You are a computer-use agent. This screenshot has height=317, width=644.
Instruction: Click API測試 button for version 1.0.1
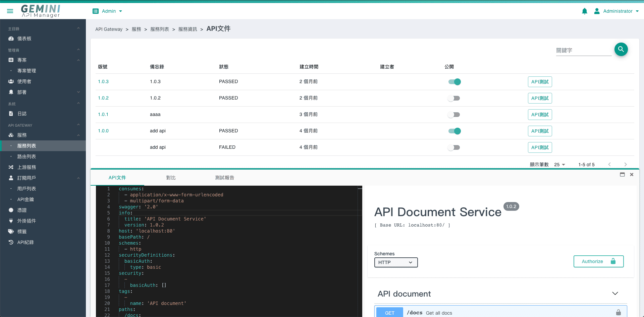pyautogui.click(x=540, y=115)
